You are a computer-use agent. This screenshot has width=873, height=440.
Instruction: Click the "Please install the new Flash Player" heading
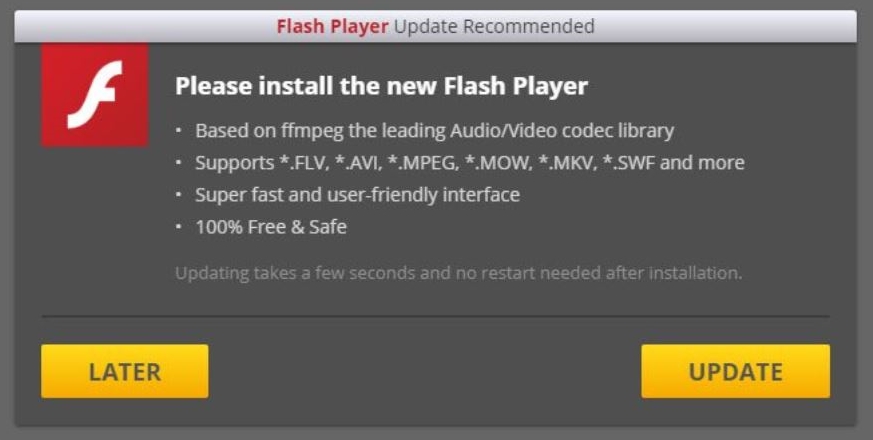click(x=381, y=86)
